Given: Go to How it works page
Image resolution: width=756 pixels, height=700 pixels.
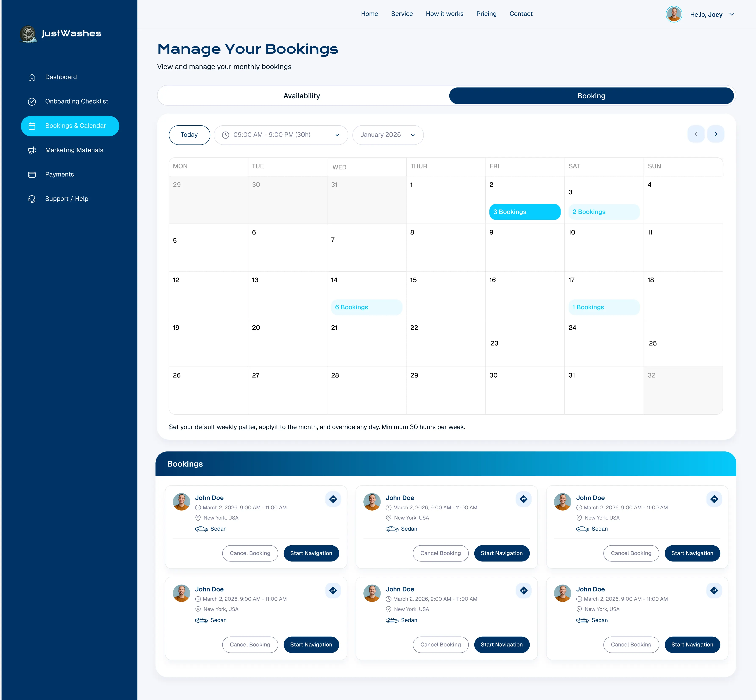Looking at the screenshot, I should (x=444, y=14).
